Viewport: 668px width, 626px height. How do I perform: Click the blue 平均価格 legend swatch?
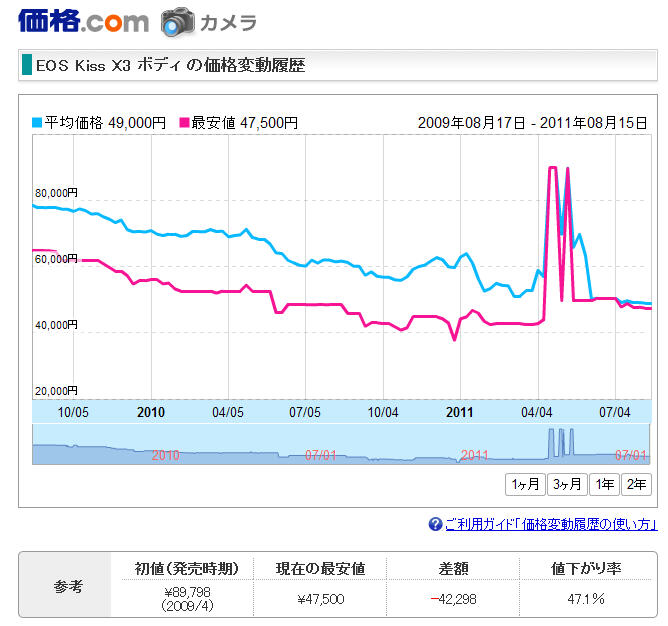[x=37, y=123]
